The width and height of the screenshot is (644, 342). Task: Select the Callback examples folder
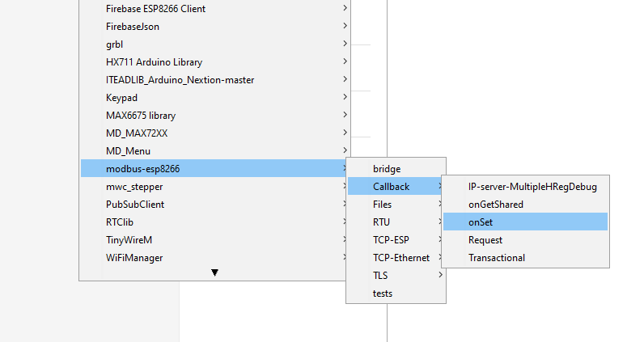pyautogui.click(x=395, y=187)
